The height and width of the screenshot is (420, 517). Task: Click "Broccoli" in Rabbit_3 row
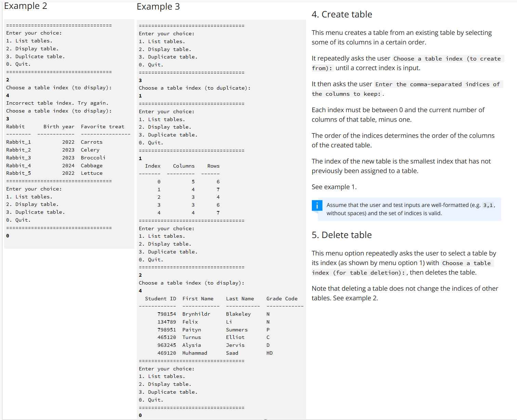[93, 158]
